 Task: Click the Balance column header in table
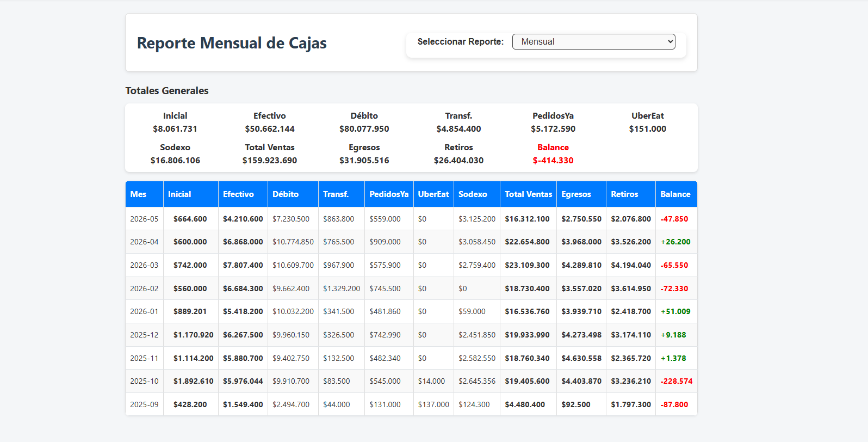coord(677,194)
